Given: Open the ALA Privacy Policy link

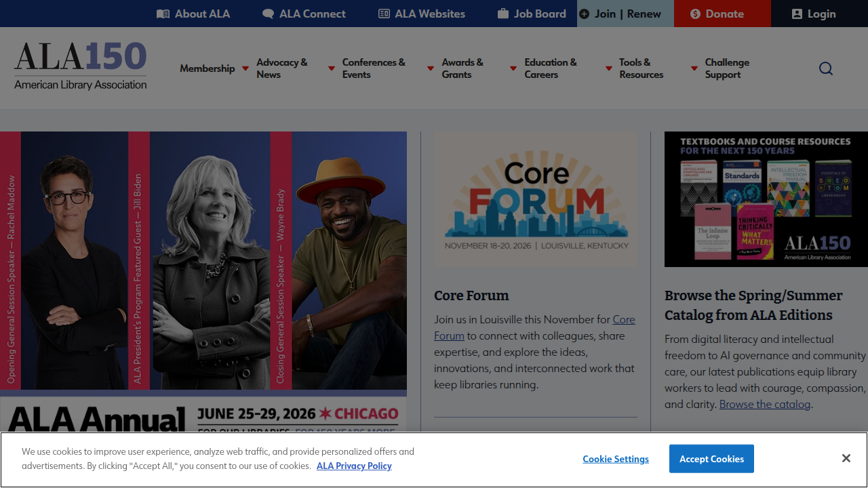Looking at the screenshot, I should pyautogui.click(x=354, y=466).
